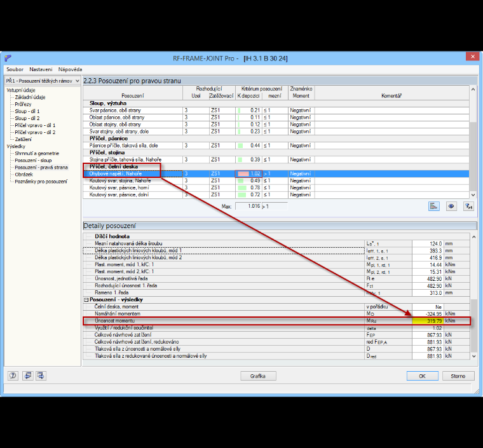Click row Délka plastických liniových kloubů, mód 2
Image resolution: width=483 pixels, height=448 pixels.
(276, 258)
